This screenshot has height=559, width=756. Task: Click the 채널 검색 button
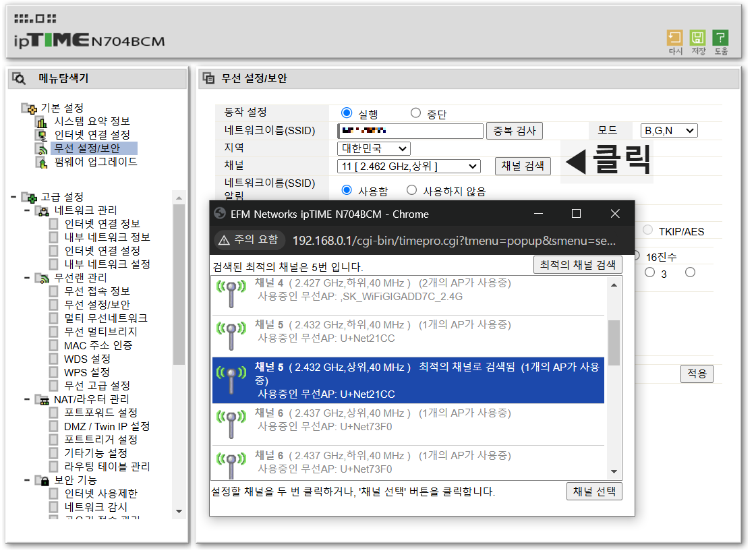tap(523, 166)
